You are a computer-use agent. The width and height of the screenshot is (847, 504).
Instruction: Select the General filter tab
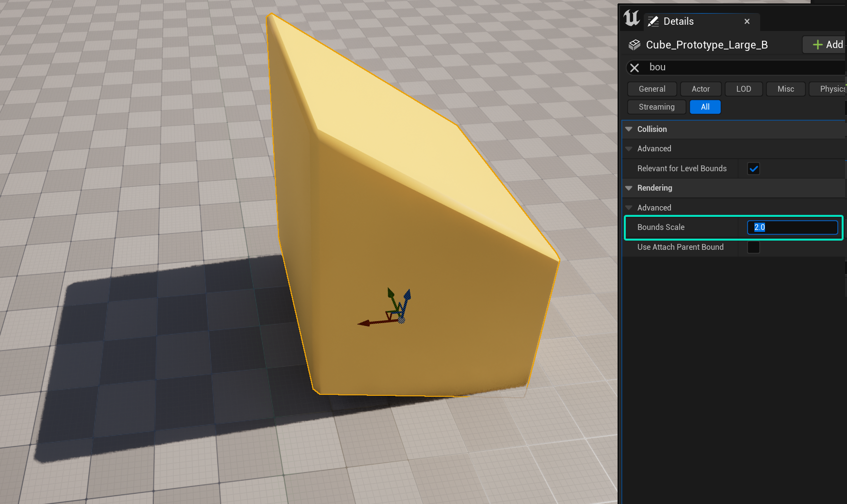pos(652,89)
